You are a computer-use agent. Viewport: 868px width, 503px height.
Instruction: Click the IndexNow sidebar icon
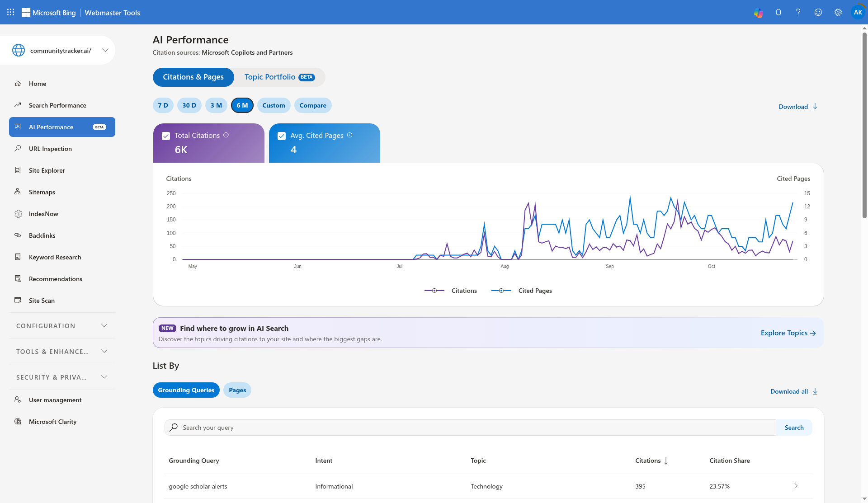(x=18, y=214)
